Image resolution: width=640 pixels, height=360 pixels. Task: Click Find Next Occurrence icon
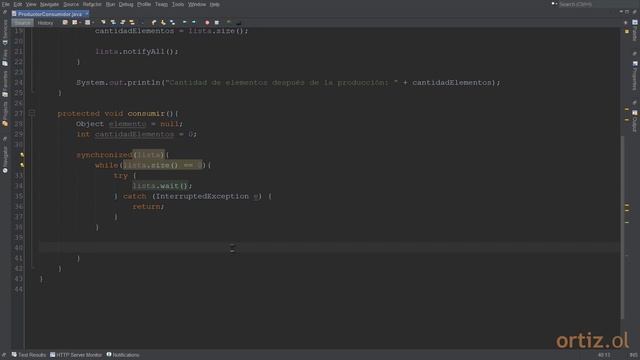click(x=122, y=22)
